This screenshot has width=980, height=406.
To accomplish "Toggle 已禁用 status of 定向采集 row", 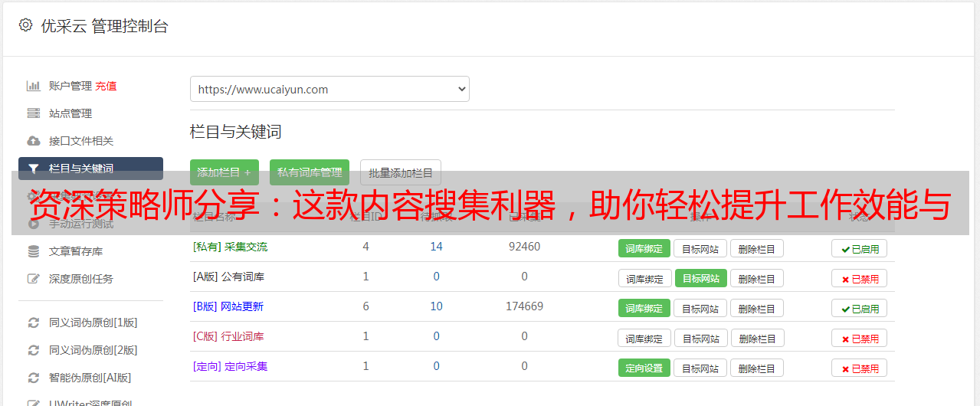I will tap(860, 368).
